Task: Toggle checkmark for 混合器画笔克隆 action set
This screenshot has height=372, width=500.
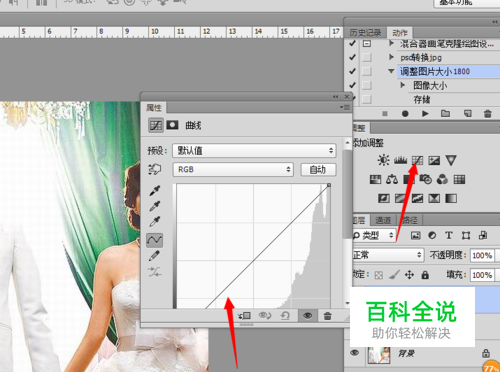Action: [352, 44]
